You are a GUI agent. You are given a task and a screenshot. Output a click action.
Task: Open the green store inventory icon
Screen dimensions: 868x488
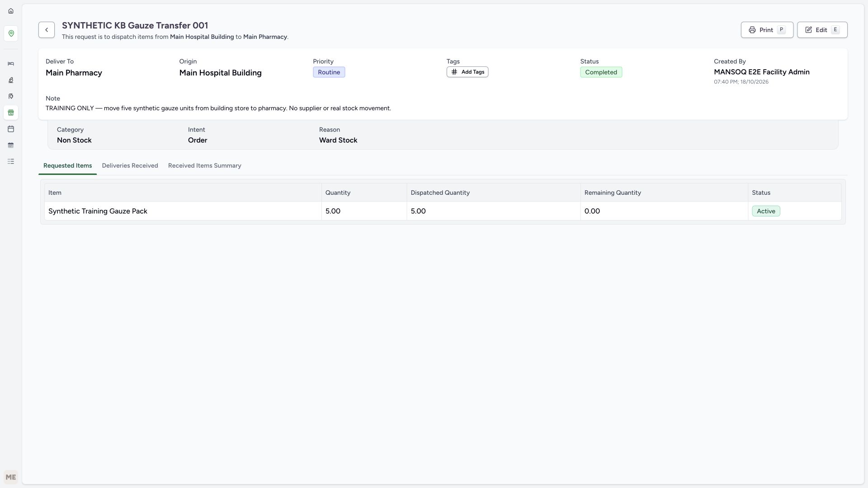11,113
